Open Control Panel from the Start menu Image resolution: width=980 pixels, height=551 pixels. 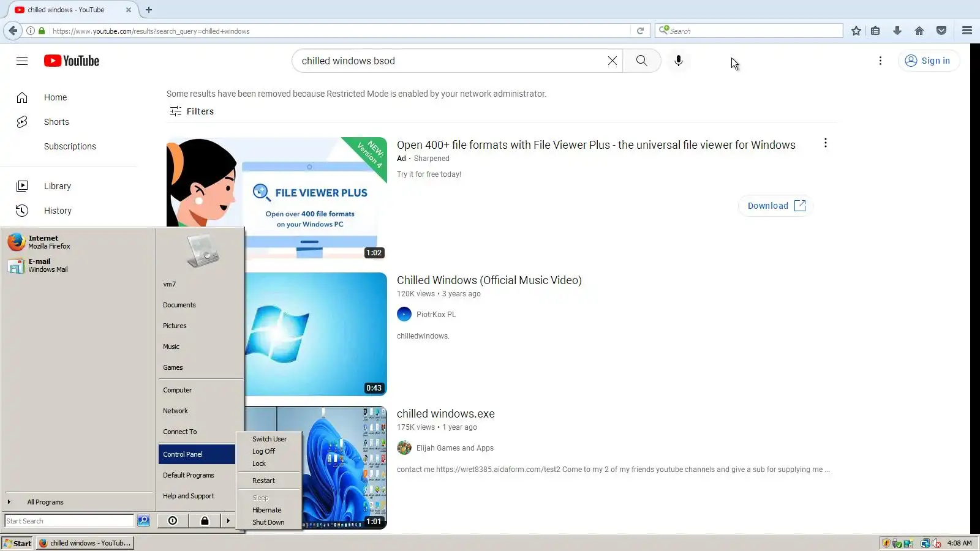(x=197, y=454)
